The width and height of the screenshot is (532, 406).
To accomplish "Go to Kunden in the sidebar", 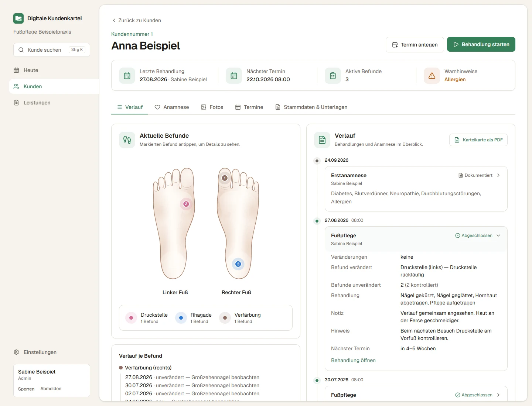I will coord(54,86).
